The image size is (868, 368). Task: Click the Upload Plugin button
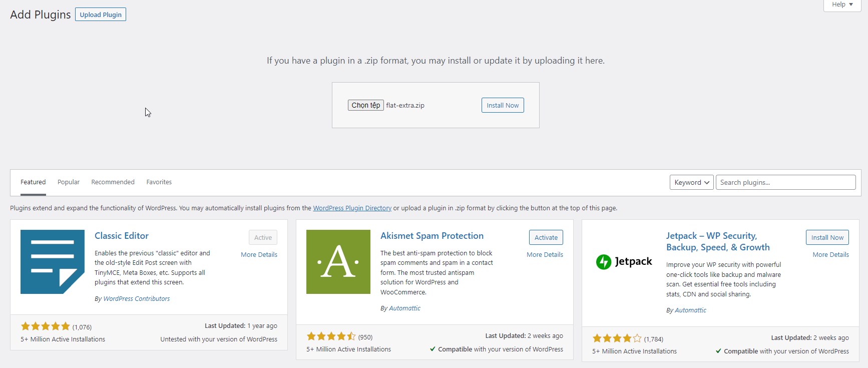pos(101,15)
